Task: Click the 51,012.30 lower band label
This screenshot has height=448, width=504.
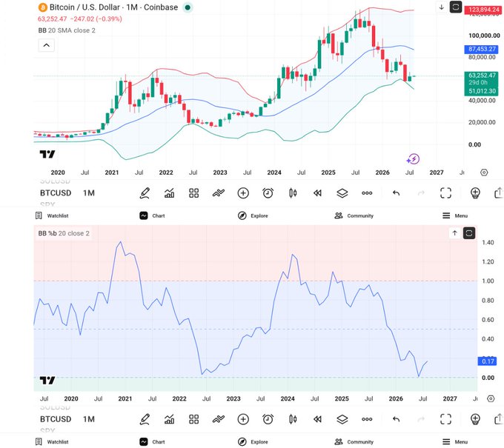Action: click(482, 91)
